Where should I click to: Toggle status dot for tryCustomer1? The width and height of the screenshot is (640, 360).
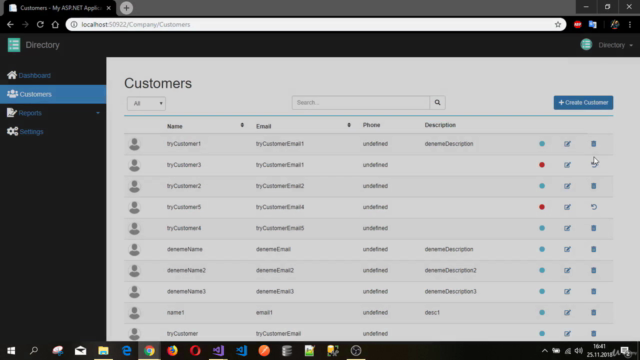click(x=542, y=144)
